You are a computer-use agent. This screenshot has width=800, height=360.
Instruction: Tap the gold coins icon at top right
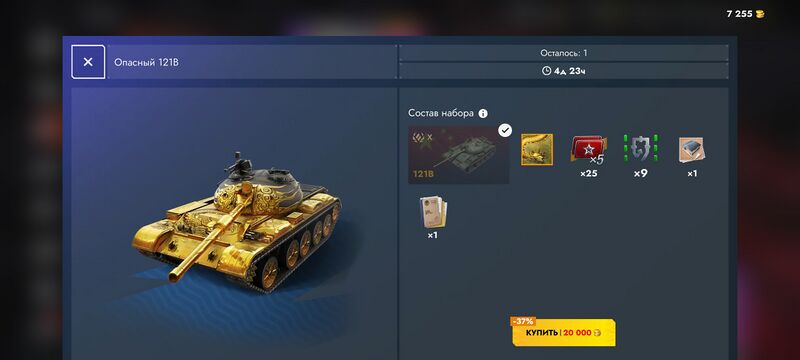click(760, 14)
